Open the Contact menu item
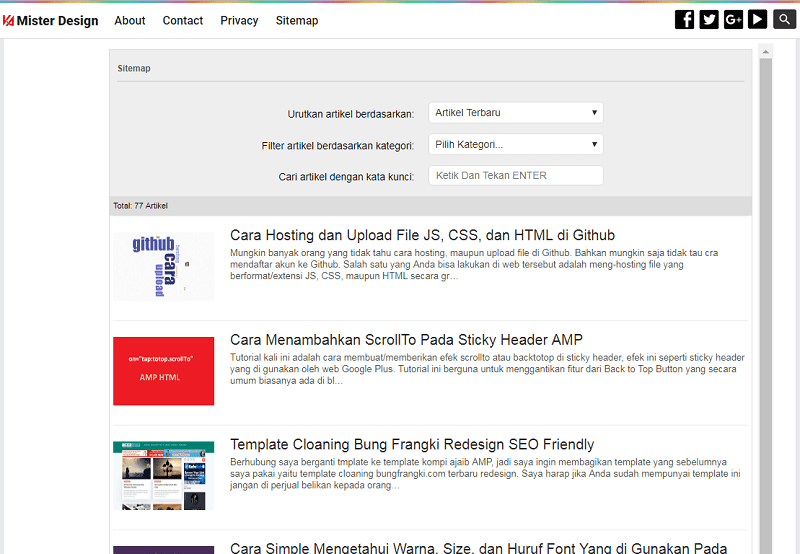Screen dimensions: 800x554 click(183, 20)
